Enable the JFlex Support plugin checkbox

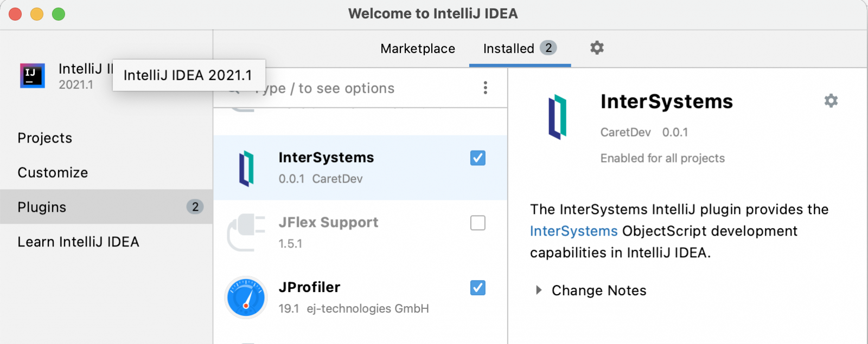[477, 223]
